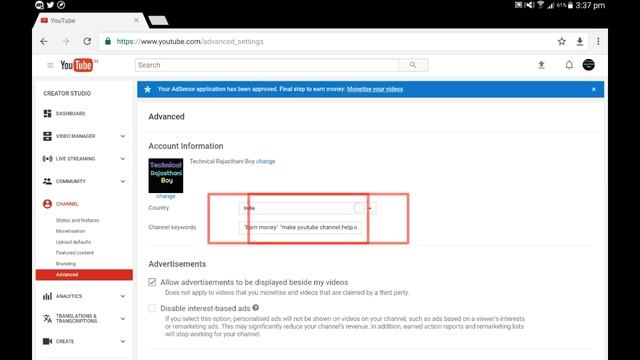The image size is (640, 360).
Task: Click the Translations & Transcriptions icon
Action: point(47,318)
